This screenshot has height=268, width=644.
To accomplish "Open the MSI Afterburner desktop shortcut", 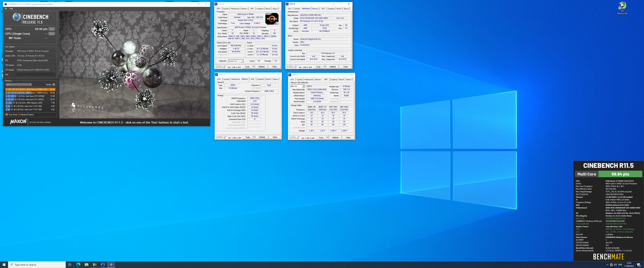I will click(622, 8).
